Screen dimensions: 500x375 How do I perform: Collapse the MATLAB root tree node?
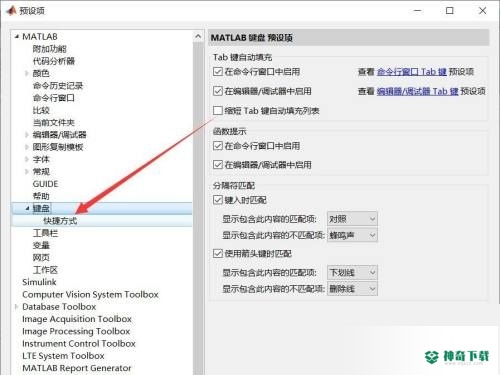click(17, 37)
